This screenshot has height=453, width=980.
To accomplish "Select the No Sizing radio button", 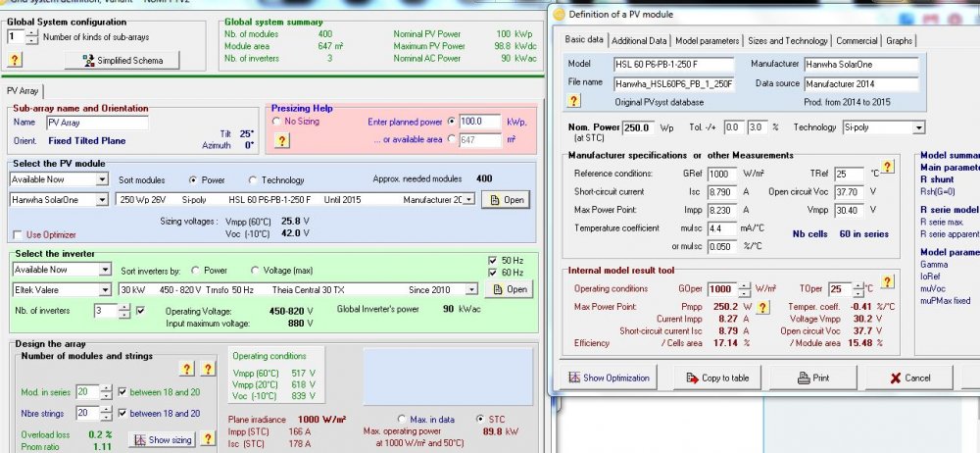I will coord(276,121).
